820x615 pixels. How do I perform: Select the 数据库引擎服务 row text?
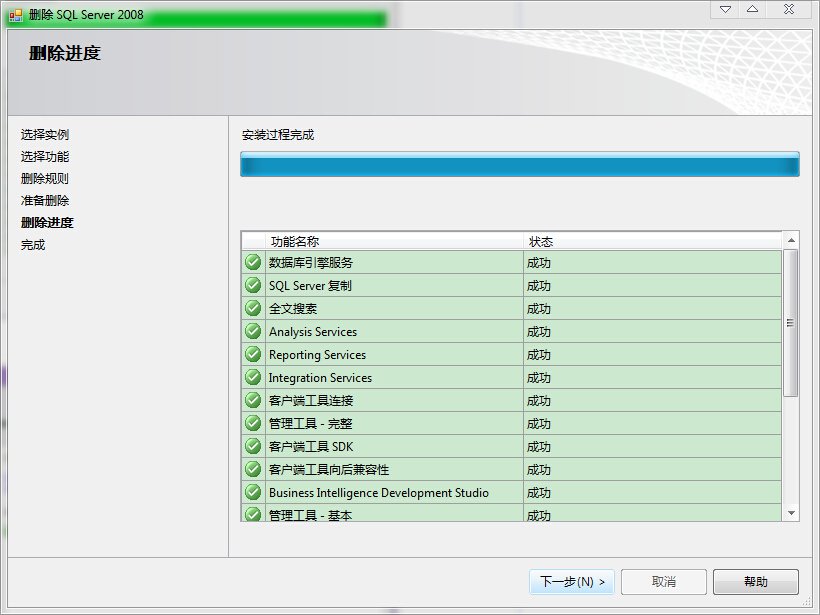click(311, 263)
